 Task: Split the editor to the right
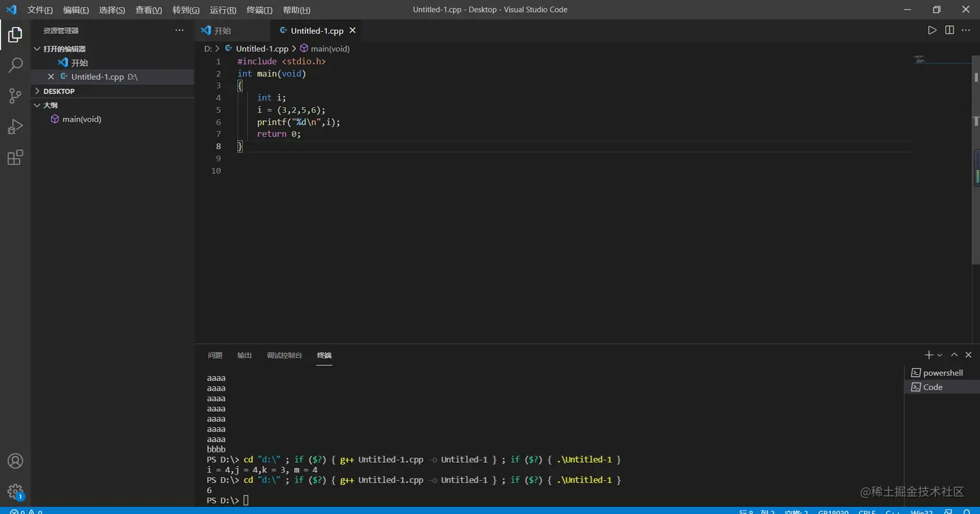(950, 30)
